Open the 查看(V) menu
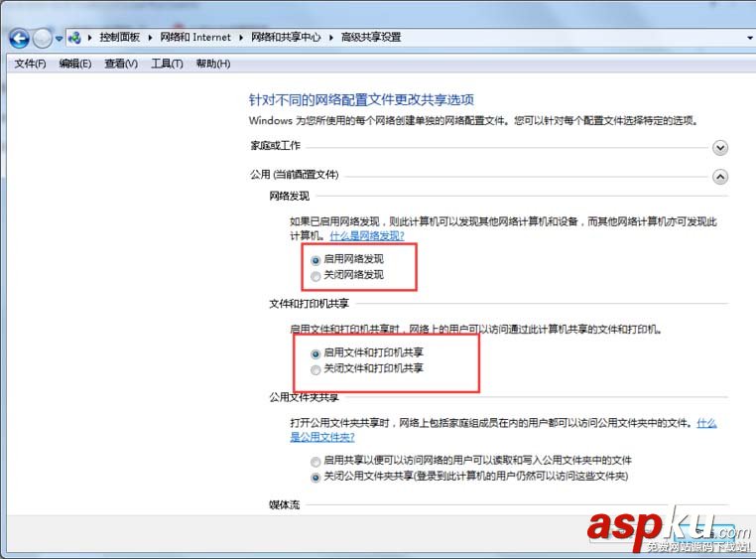This screenshot has height=559, width=756. pos(121,64)
